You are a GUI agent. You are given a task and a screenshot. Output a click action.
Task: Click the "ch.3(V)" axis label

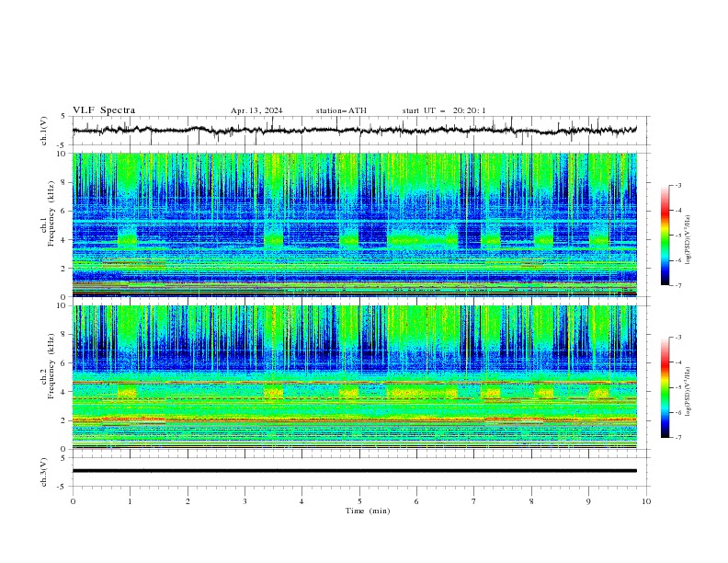(44, 472)
